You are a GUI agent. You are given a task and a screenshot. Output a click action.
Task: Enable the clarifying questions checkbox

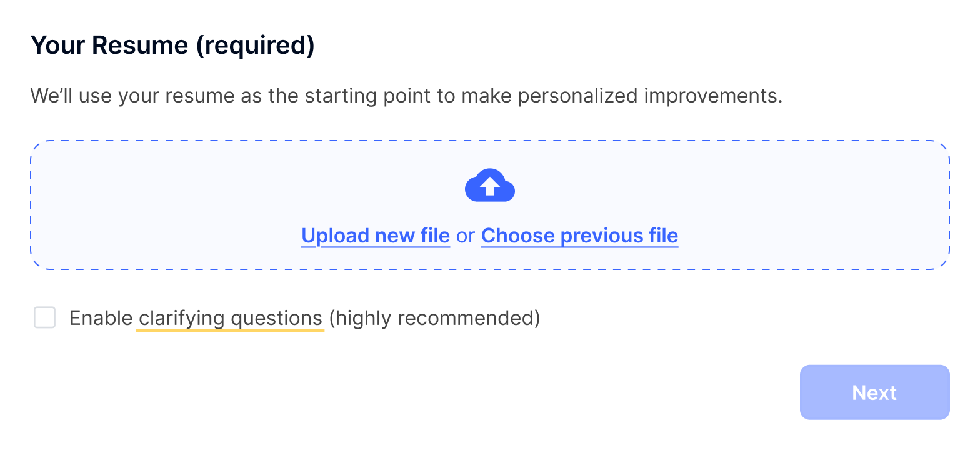click(x=45, y=318)
